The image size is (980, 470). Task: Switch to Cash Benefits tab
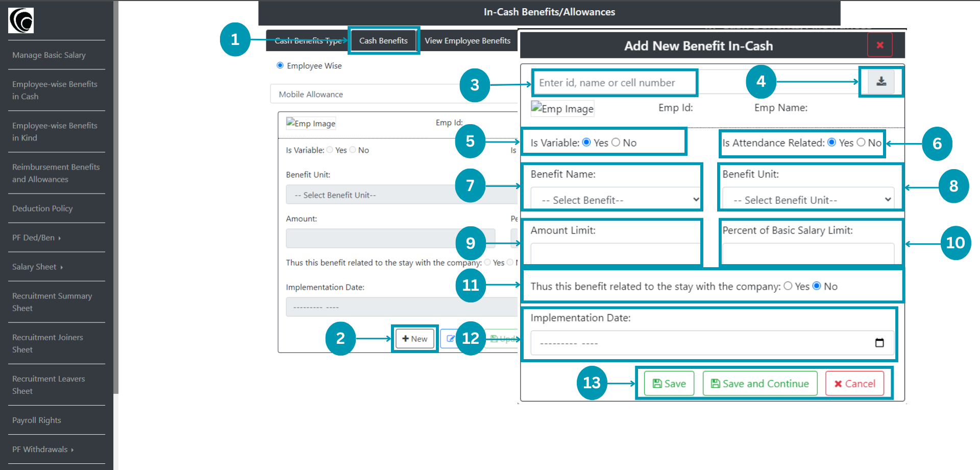pos(383,40)
